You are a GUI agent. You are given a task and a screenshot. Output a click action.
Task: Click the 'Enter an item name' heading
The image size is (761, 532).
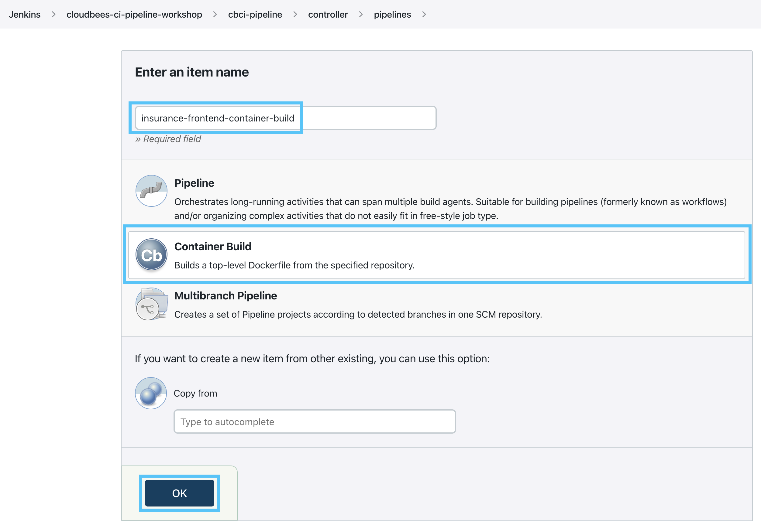click(191, 72)
